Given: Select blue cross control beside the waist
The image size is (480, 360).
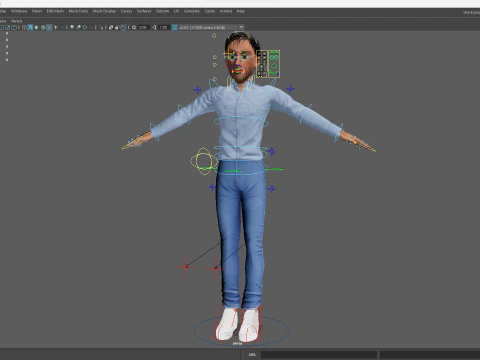Looking at the screenshot, I should point(272,151).
